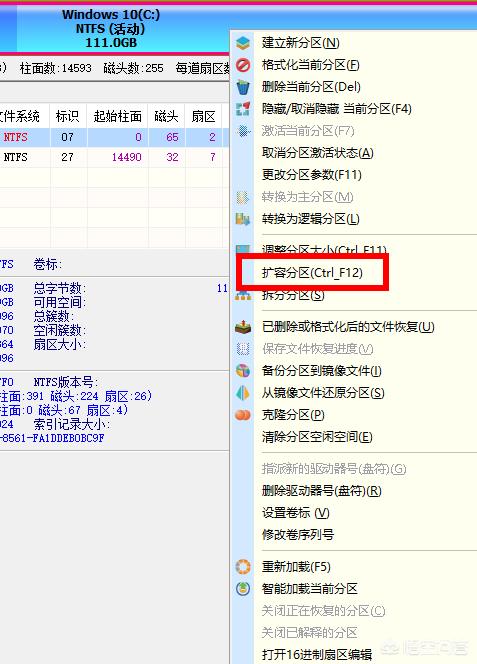
Task: Click the 可用空间: label
Action: [x=60, y=302]
